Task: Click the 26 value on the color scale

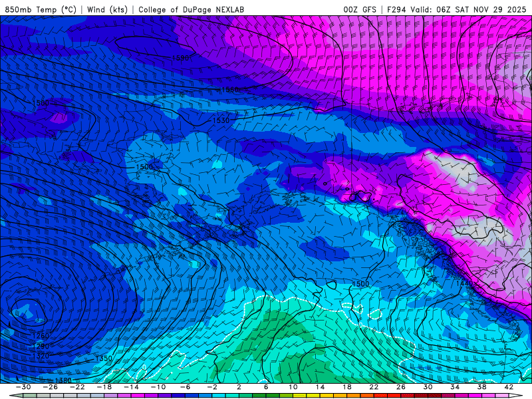Action: [x=401, y=387]
